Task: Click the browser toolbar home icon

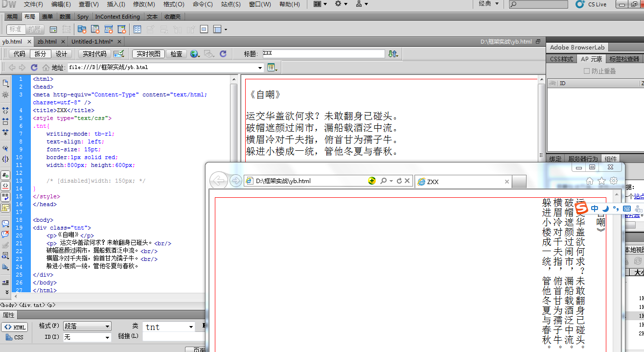Action: 46,68
